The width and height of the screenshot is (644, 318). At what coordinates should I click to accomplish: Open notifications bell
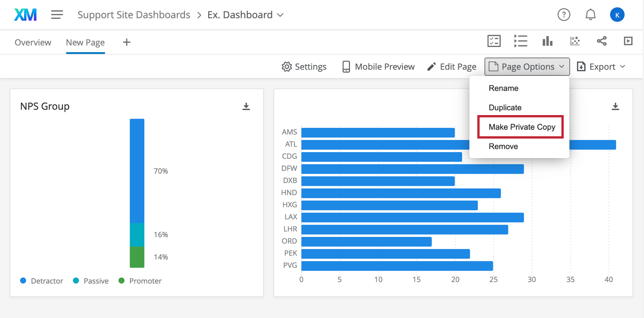tap(590, 15)
